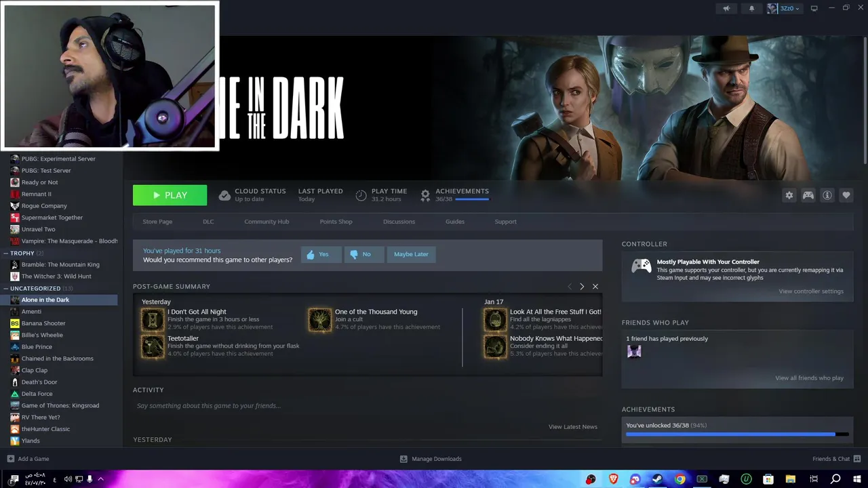Click I Don't Got All Night achievement icon
The height and width of the screenshot is (488, 868).
pyautogui.click(x=153, y=319)
